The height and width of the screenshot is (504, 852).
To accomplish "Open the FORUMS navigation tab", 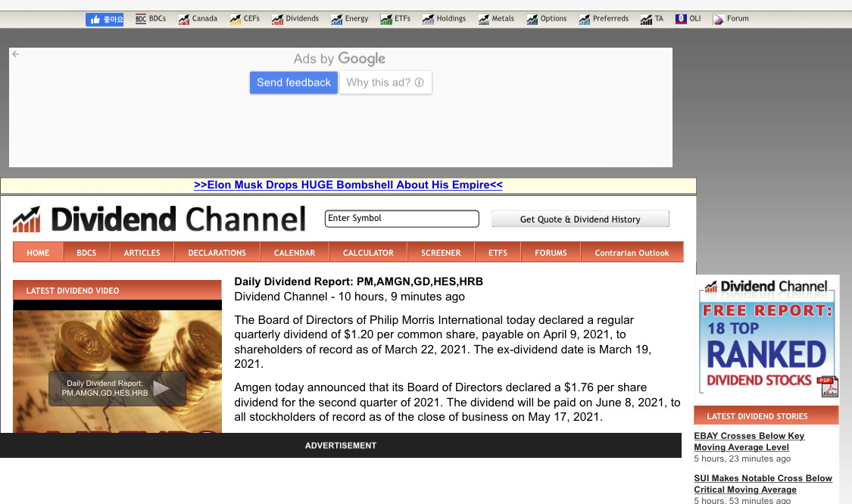I will coord(551,253).
